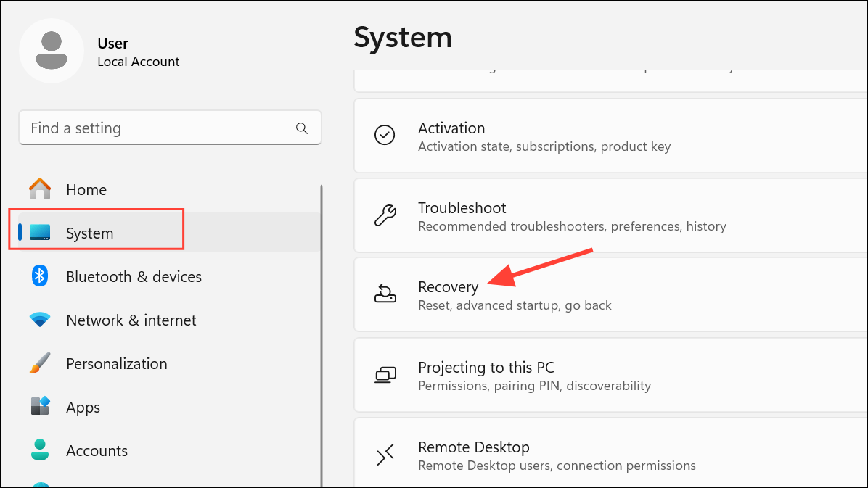Click the Accounts person icon

click(x=40, y=450)
